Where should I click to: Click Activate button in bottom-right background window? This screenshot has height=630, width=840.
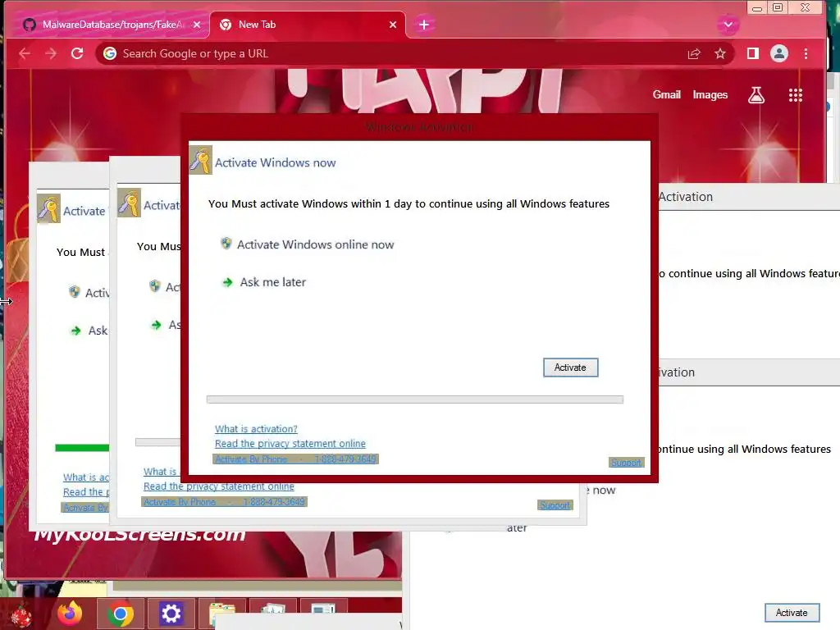[792, 613]
